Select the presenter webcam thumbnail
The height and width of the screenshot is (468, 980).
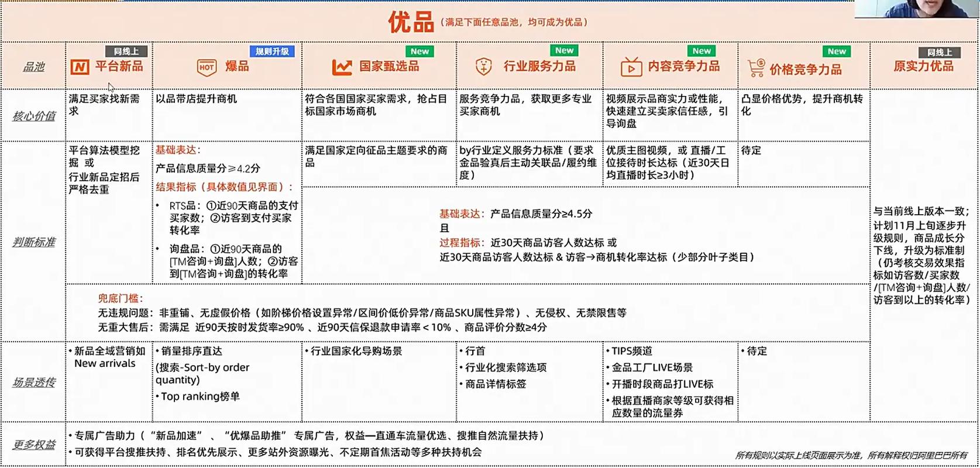coord(916,9)
